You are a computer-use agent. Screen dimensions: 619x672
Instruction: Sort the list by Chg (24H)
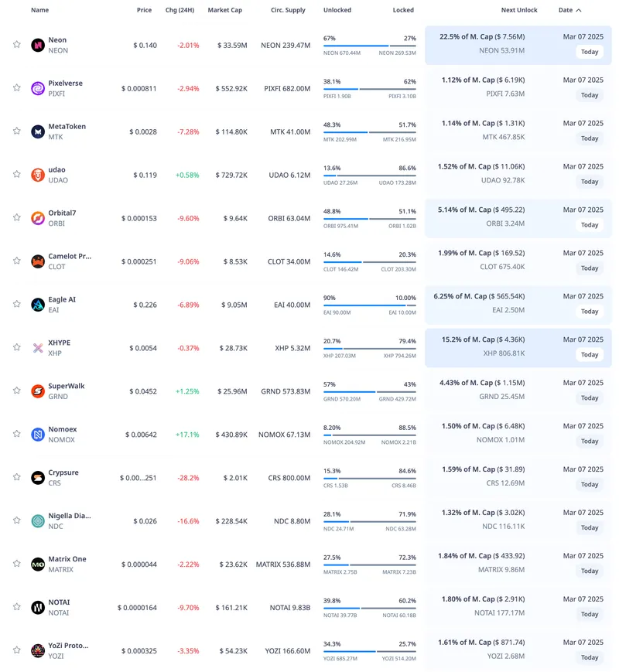[x=180, y=10]
